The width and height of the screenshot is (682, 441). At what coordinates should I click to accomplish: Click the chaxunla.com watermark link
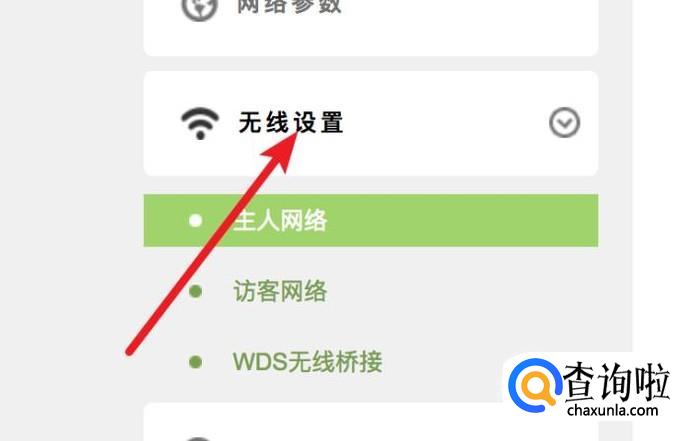(612, 410)
